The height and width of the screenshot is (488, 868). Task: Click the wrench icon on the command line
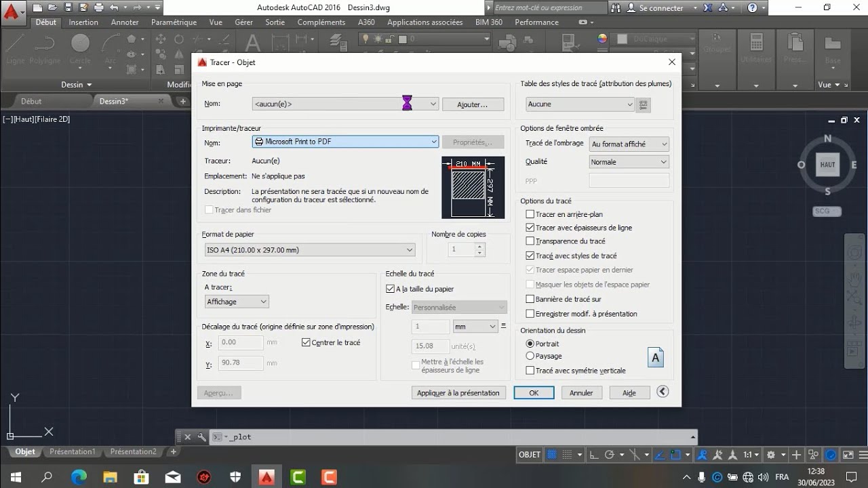point(201,437)
